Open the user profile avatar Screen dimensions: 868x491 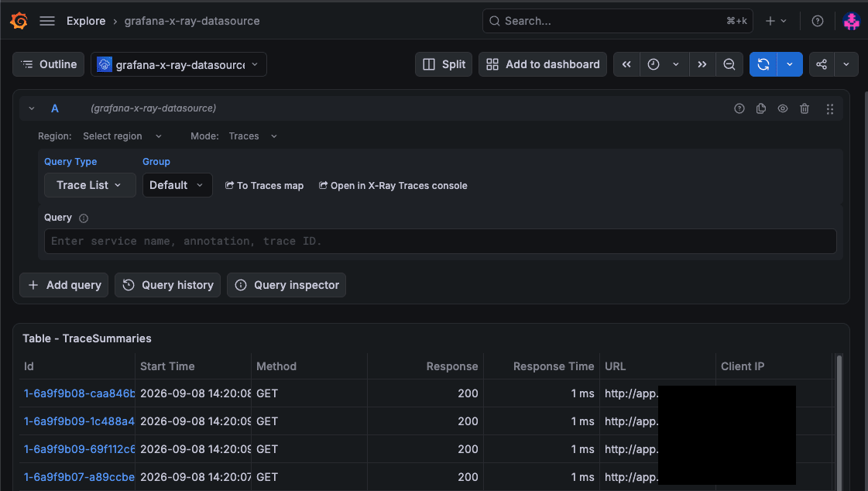(851, 21)
